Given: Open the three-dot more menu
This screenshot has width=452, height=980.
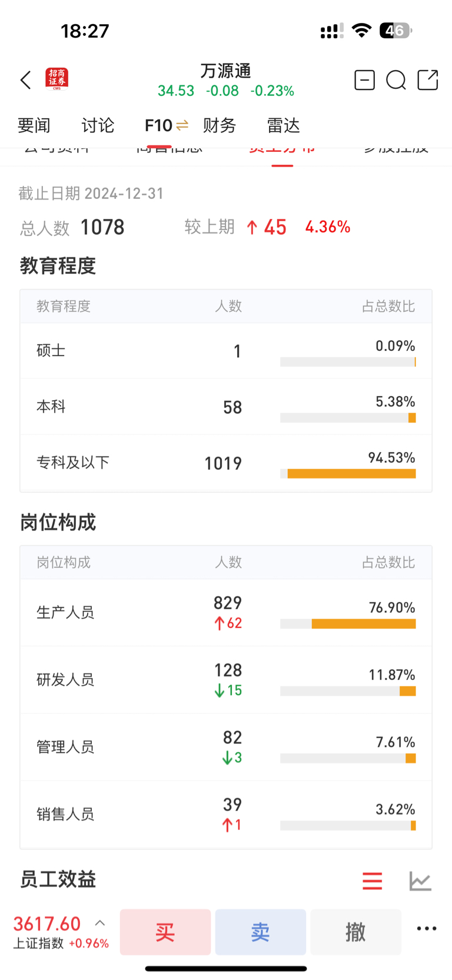Looking at the screenshot, I should click(x=427, y=929).
